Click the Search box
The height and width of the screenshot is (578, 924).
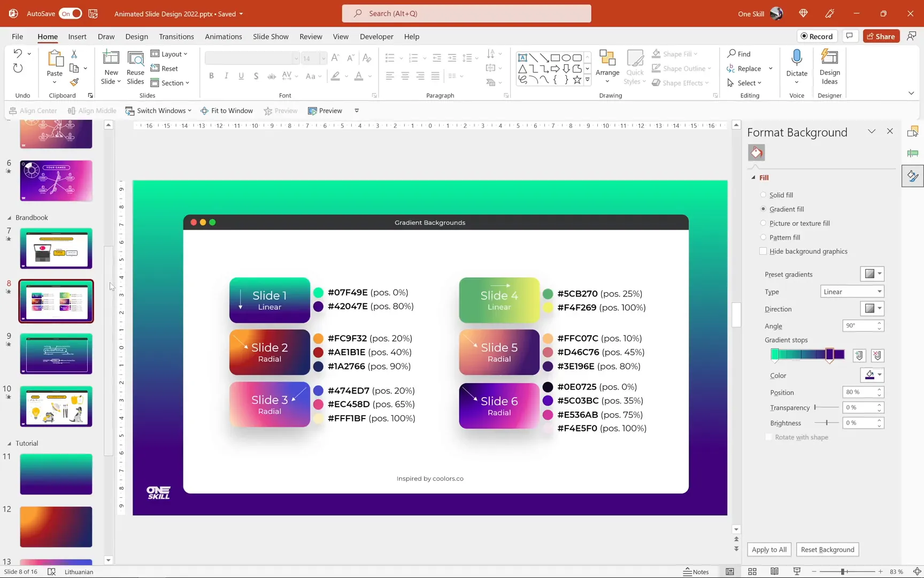tap(466, 13)
